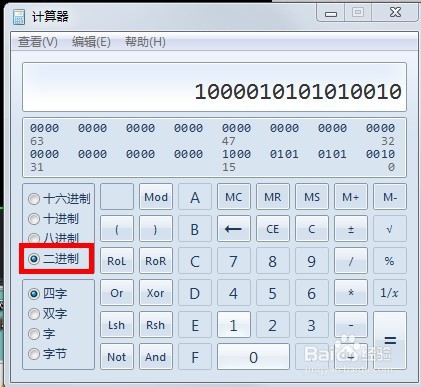421x387 pixels.
Task: Clear all with the C button beside CE
Action: pos(312,229)
